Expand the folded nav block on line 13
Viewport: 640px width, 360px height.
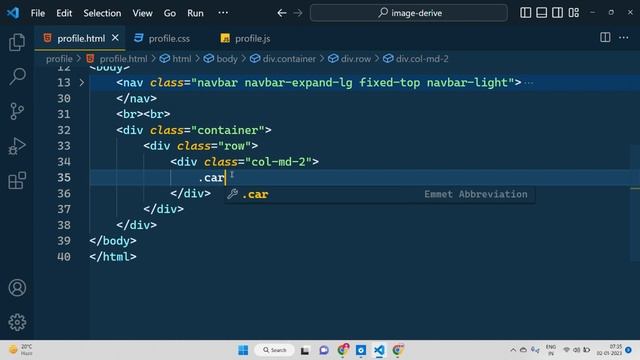point(82,83)
